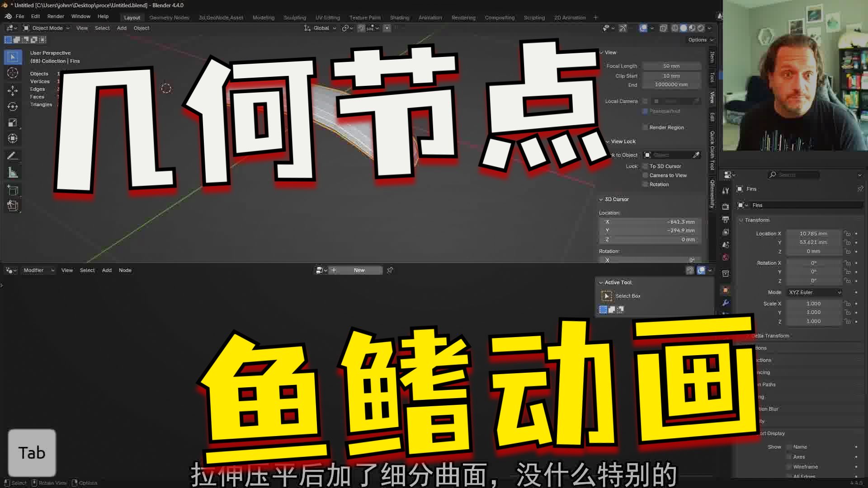Viewport: 868px width, 488px height.
Task: Open XYZ Euler rotation mode dropdown
Action: click(x=815, y=292)
